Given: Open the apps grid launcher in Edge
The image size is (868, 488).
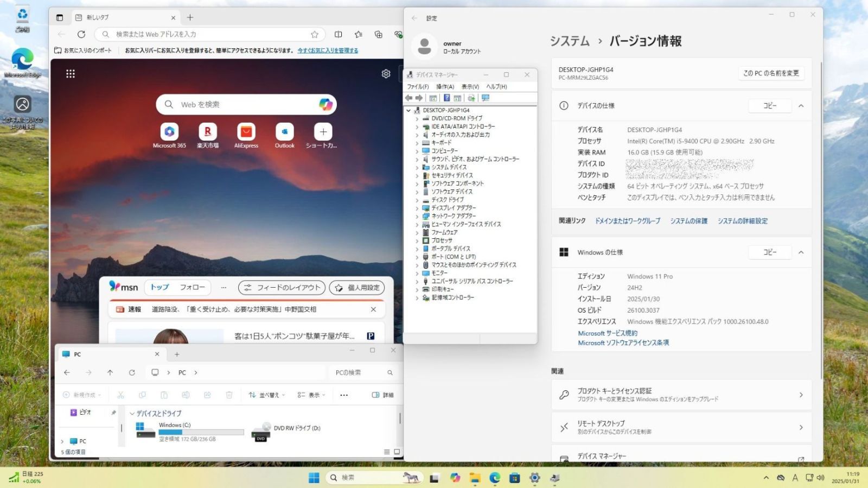Looking at the screenshot, I should coord(71,74).
